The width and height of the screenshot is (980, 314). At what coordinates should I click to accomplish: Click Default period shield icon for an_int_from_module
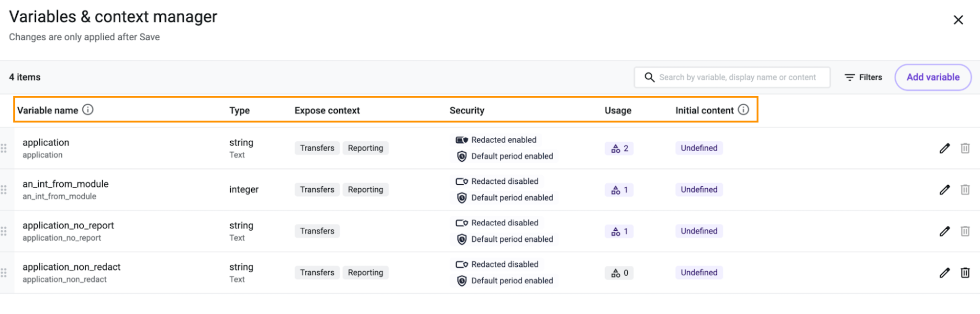point(462,198)
